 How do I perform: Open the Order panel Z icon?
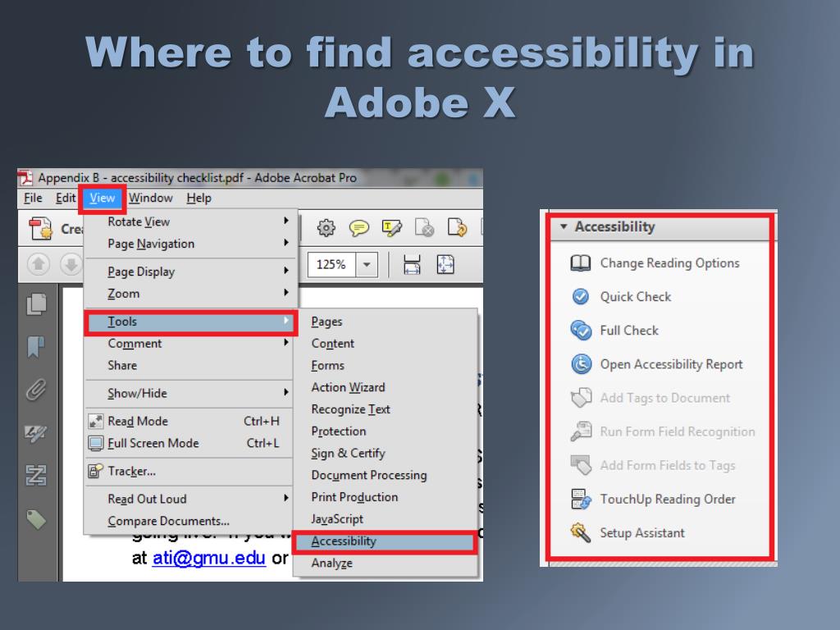(x=36, y=475)
